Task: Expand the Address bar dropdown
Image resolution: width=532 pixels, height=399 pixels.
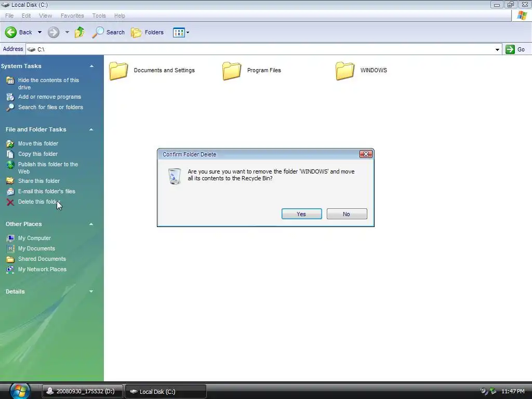Action: coord(497,49)
